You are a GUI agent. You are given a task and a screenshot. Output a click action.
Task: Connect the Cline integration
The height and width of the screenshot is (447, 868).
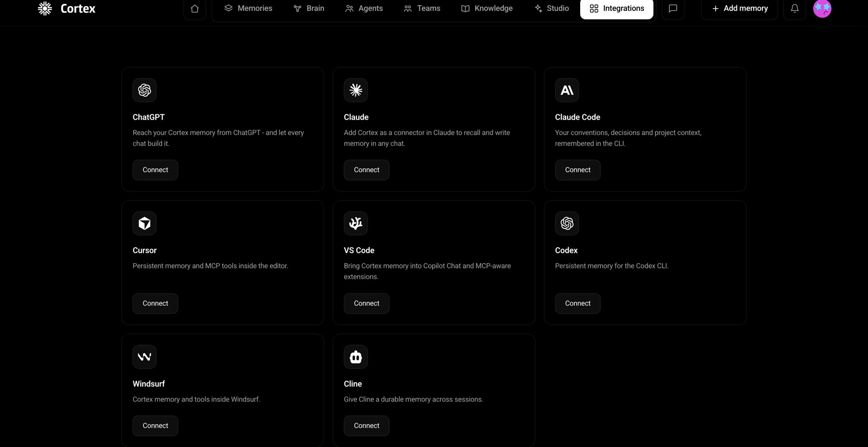click(x=366, y=426)
